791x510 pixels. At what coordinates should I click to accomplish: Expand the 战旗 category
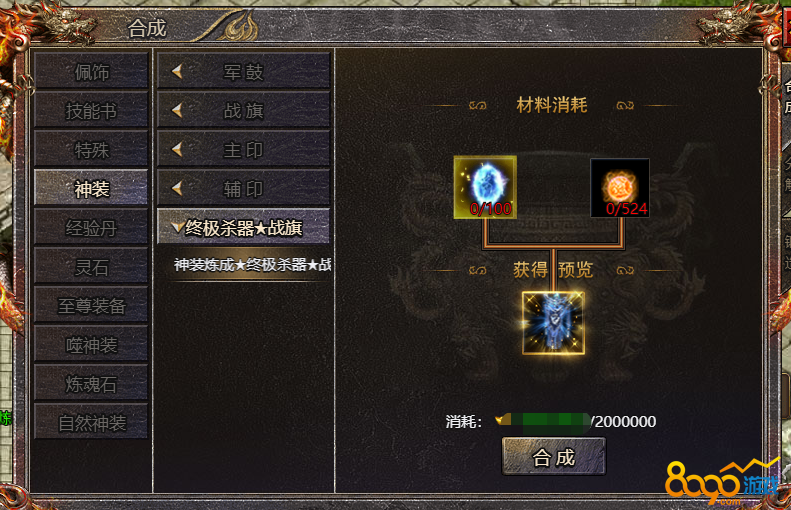pos(244,110)
